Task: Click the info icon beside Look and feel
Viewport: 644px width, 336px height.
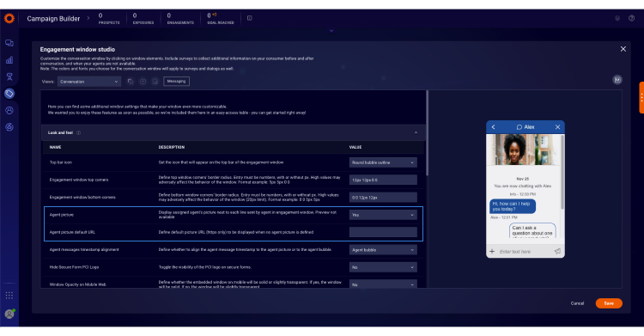Action: point(78,133)
